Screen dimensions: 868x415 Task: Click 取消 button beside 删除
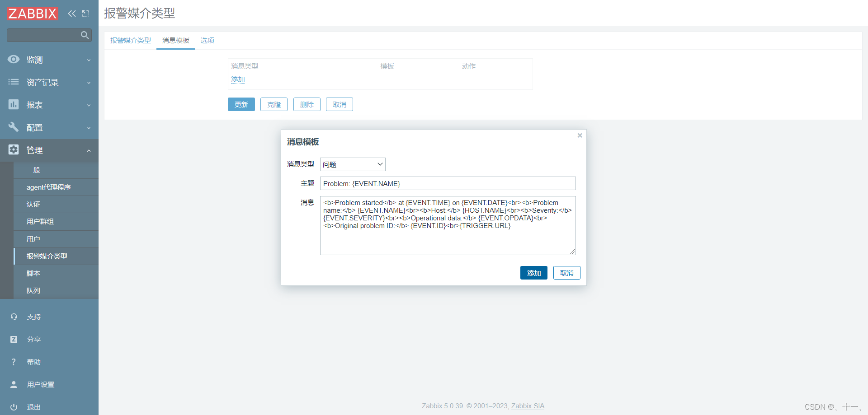click(340, 104)
